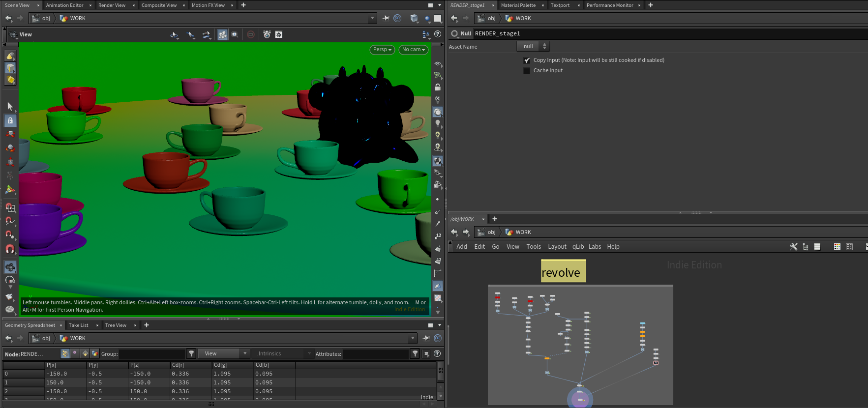This screenshot has height=408, width=868.
Task: Click the Group input field
Action: [152, 354]
